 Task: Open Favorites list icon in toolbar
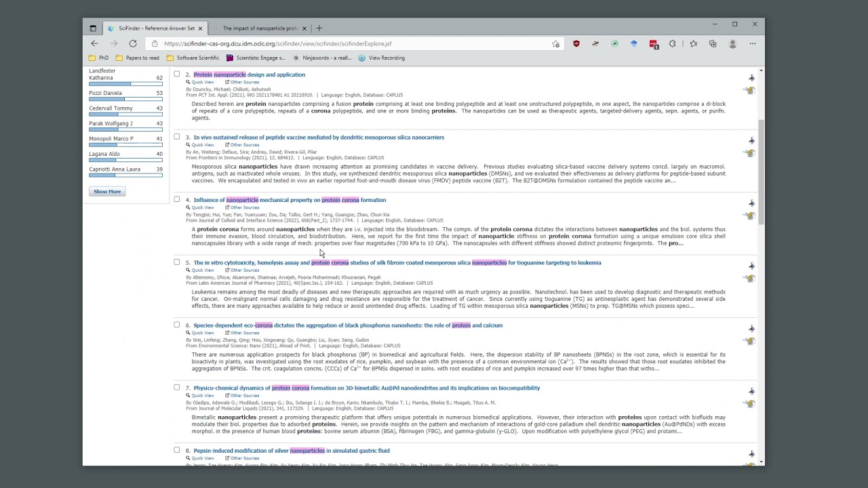pos(693,43)
